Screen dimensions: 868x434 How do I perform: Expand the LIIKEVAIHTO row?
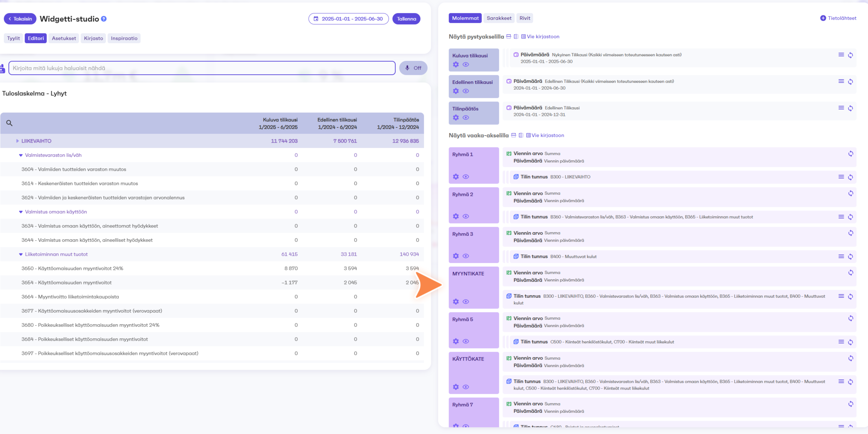pyautogui.click(x=18, y=141)
